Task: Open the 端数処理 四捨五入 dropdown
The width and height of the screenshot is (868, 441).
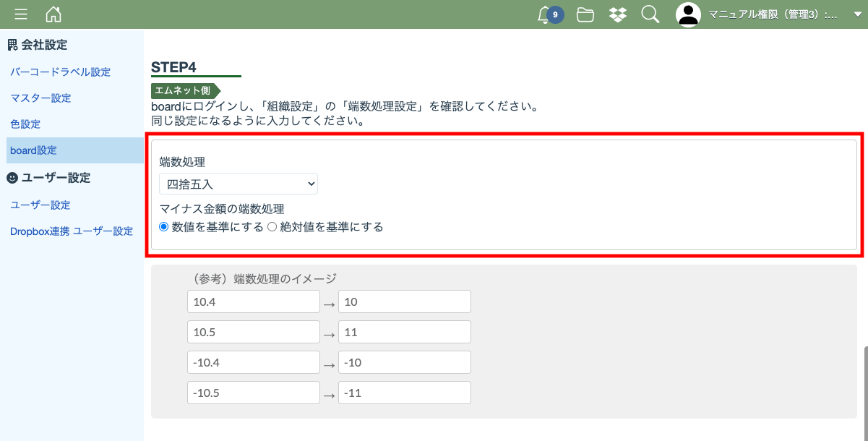Action: point(239,184)
